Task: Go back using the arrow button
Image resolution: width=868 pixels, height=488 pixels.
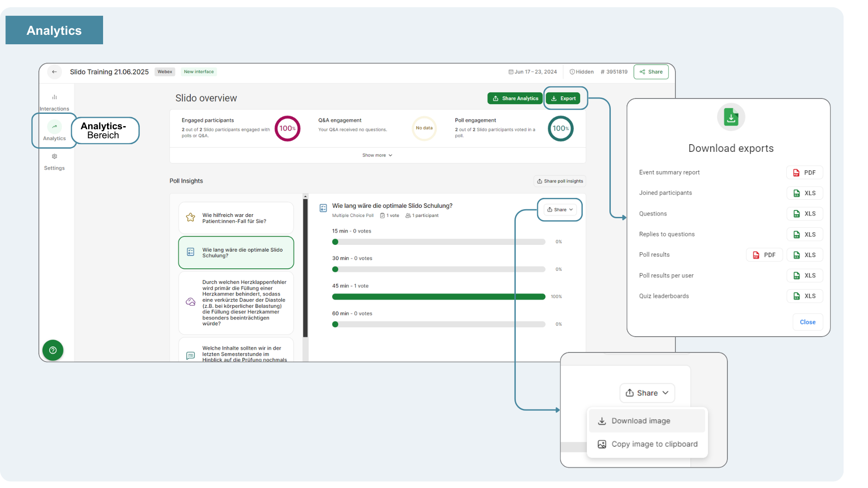Action: pos(54,72)
